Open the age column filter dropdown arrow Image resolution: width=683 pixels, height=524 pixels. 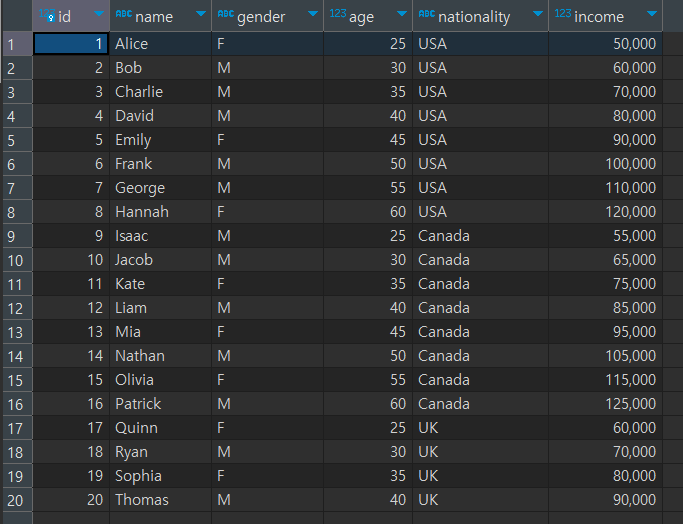[402, 14]
